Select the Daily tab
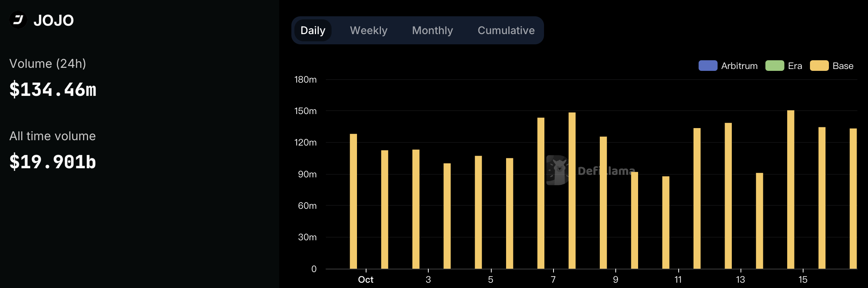The image size is (868, 288). tap(313, 30)
